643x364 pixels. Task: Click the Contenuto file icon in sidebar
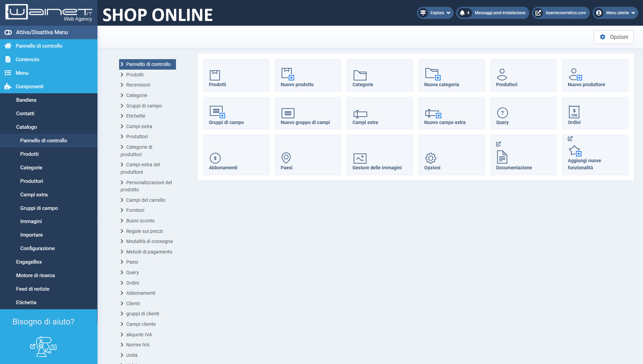pos(8,59)
